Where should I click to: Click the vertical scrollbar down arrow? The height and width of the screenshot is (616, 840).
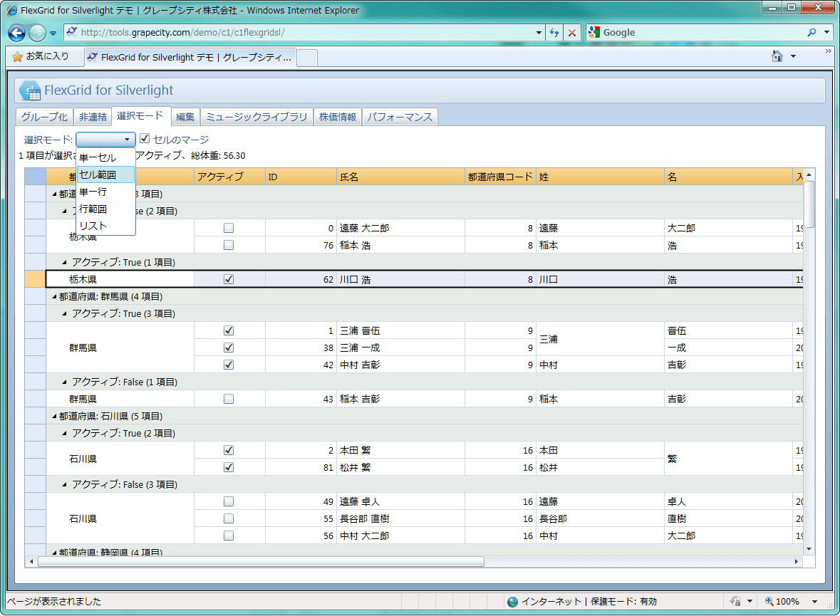click(809, 549)
